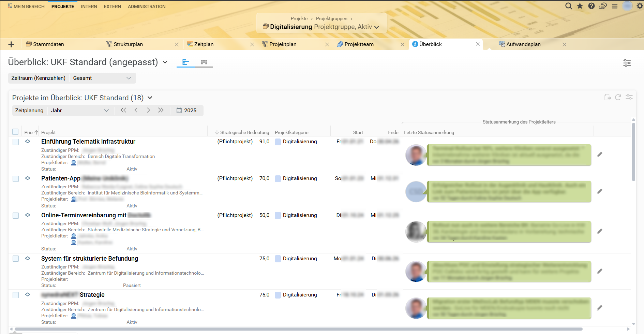Tick the System für strukturierte Befundung checkbox

16,259
